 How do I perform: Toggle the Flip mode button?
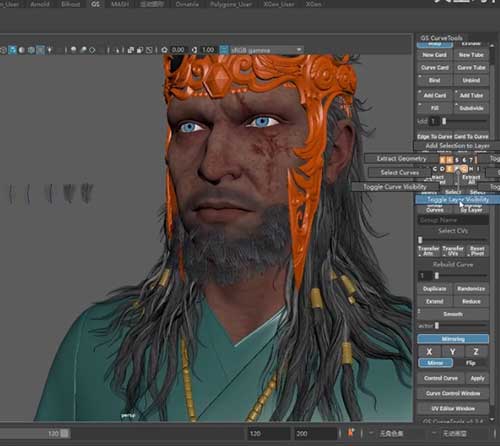(x=470, y=363)
